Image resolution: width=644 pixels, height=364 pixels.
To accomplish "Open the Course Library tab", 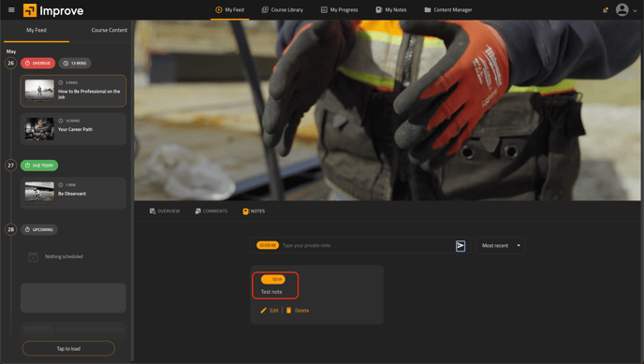I will [x=283, y=10].
